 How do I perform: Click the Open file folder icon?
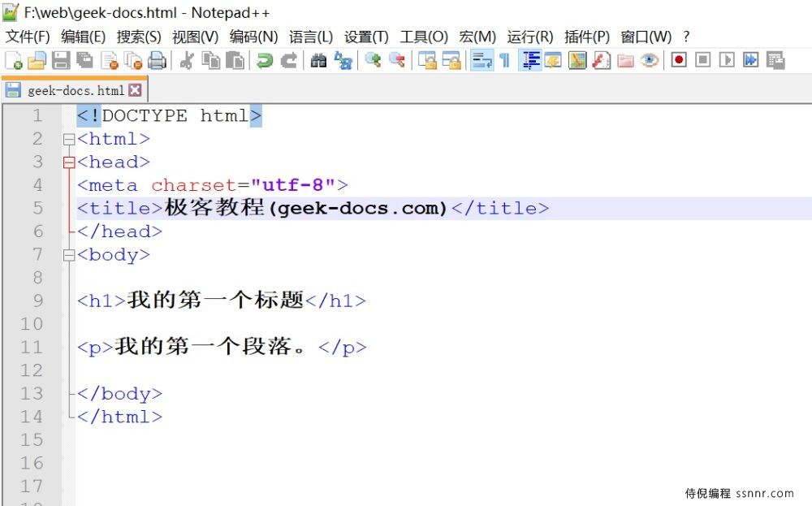pos(37,61)
